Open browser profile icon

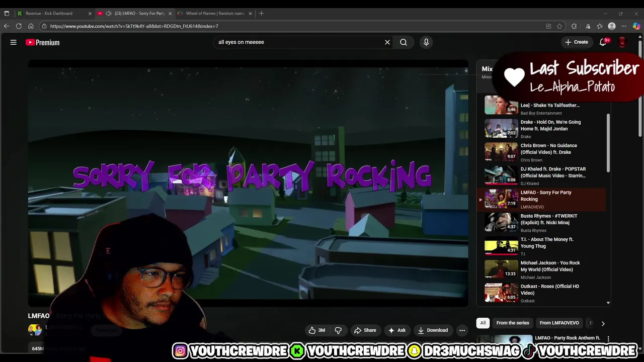pyautogui.click(x=612, y=26)
